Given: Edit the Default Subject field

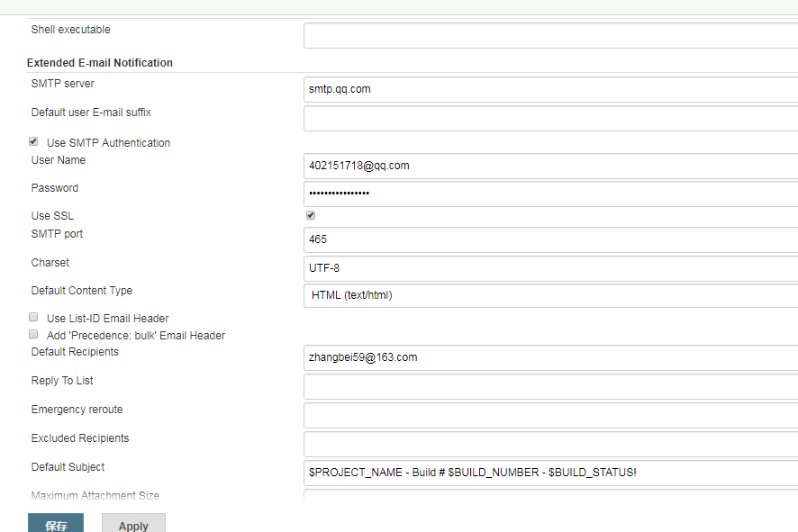Looking at the screenshot, I should 549,473.
